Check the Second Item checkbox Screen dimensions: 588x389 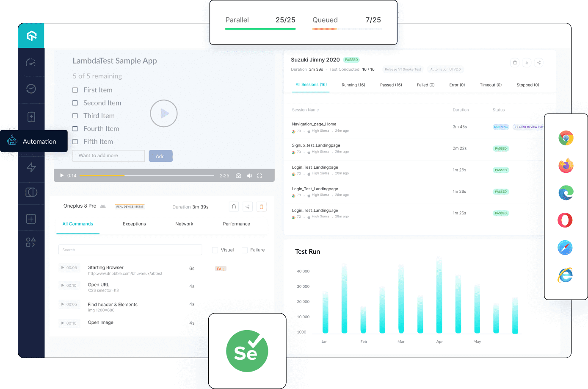(75, 103)
